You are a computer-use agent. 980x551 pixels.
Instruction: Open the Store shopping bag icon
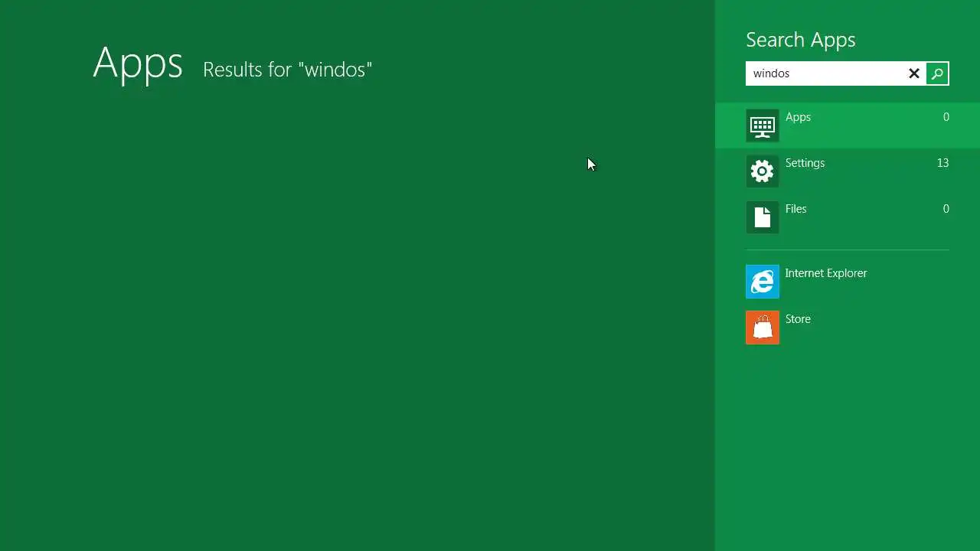tap(763, 328)
